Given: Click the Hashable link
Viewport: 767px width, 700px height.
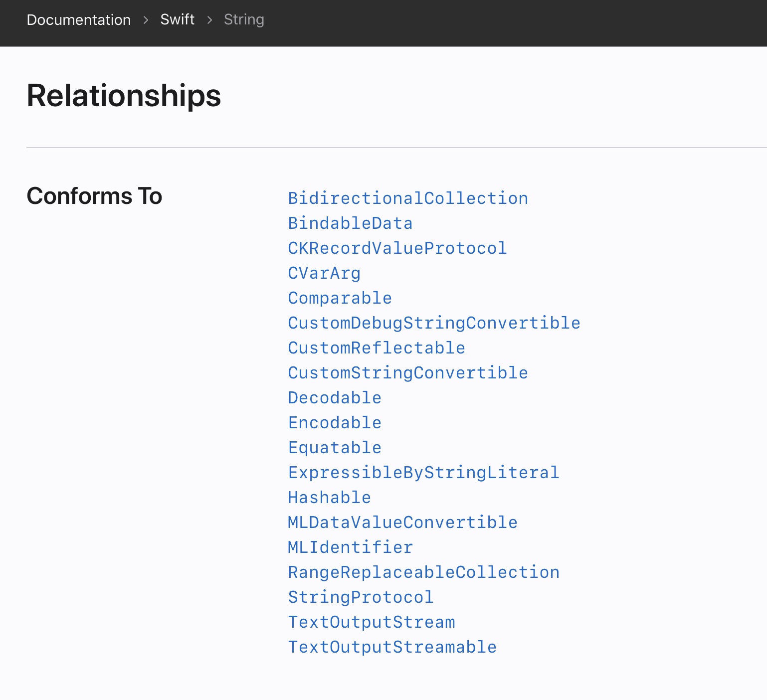Looking at the screenshot, I should click(x=329, y=498).
